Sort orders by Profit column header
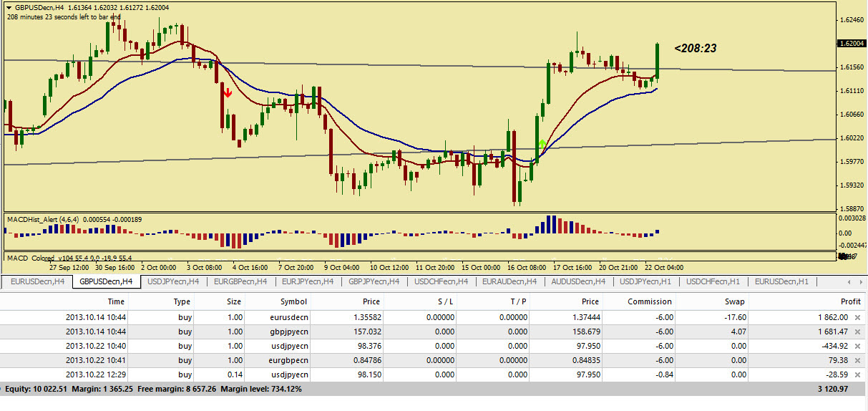The image size is (868, 411). click(850, 301)
